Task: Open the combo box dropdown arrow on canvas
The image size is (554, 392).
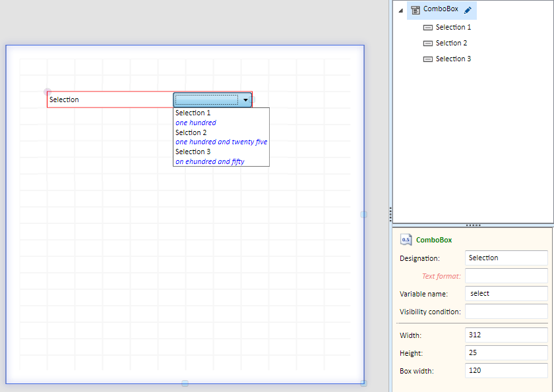Action: pyautogui.click(x=245, y=100)
